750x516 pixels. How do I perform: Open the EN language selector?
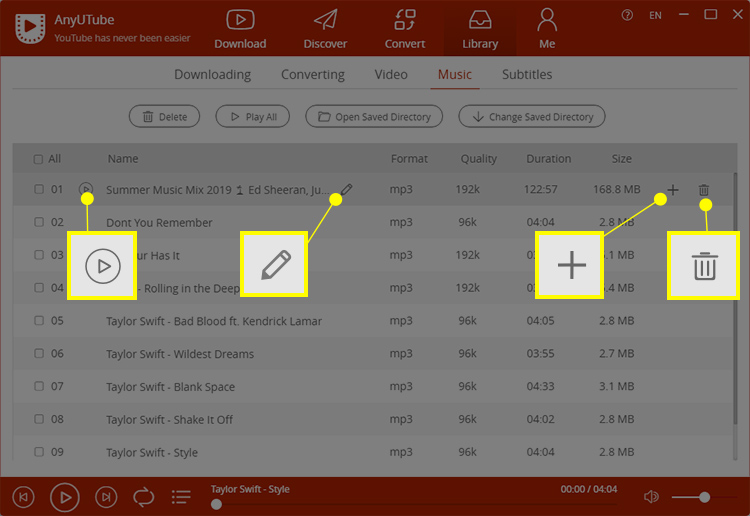655,15
